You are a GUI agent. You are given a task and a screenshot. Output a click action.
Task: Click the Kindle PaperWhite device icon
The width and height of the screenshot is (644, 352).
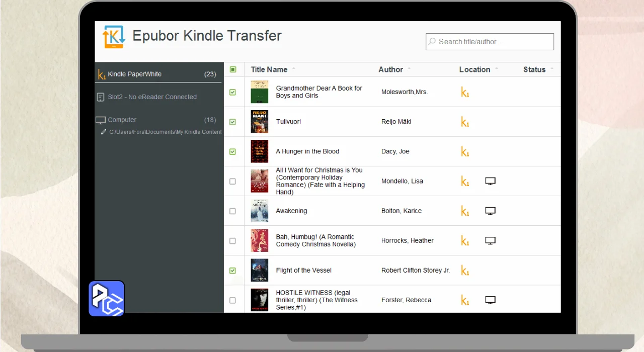pos(101,74)
